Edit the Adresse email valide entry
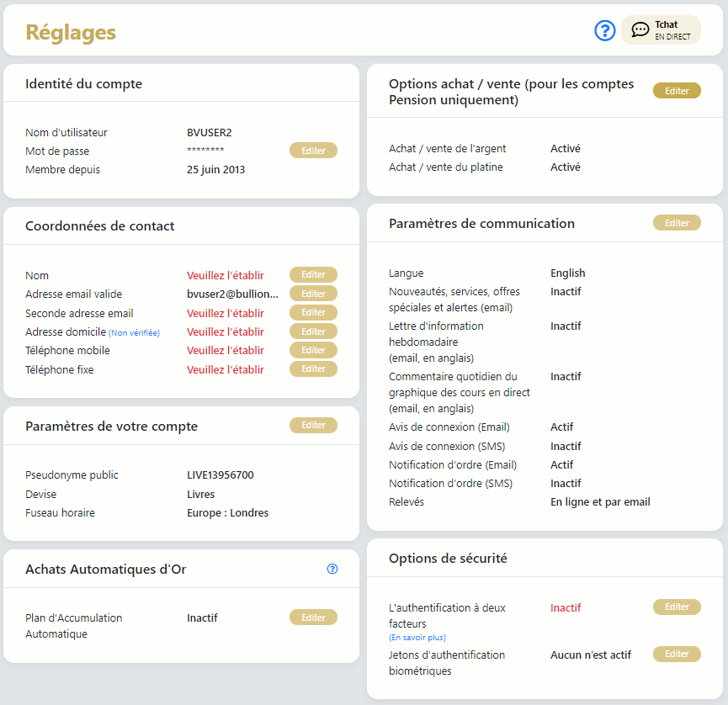This screenshot has height=705, width=728. [313, 294]
